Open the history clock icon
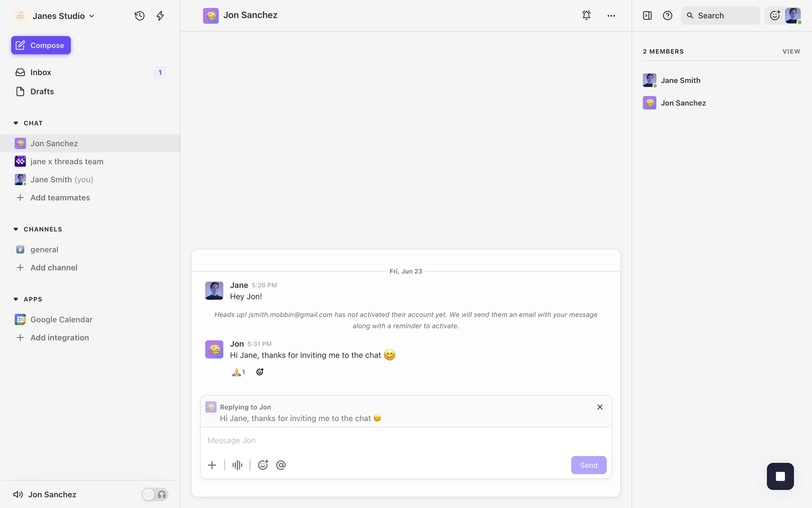The image size is (812, 508). [x=140, y=16]
